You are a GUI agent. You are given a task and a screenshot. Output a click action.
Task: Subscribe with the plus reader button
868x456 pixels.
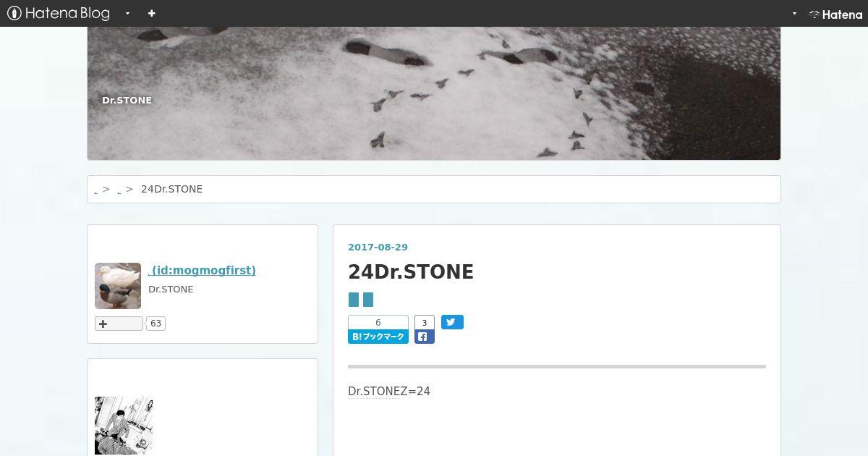click(x=119, y=324)
